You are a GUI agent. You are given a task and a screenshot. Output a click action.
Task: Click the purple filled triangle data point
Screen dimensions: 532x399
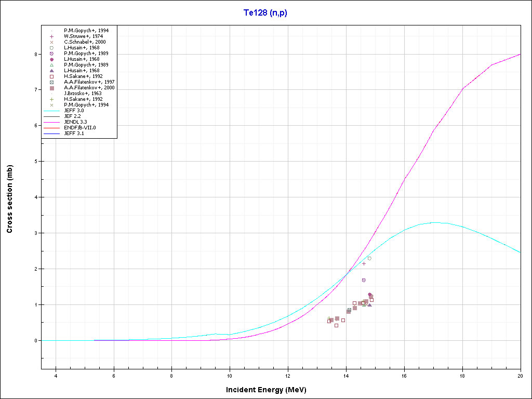point(369,304)
